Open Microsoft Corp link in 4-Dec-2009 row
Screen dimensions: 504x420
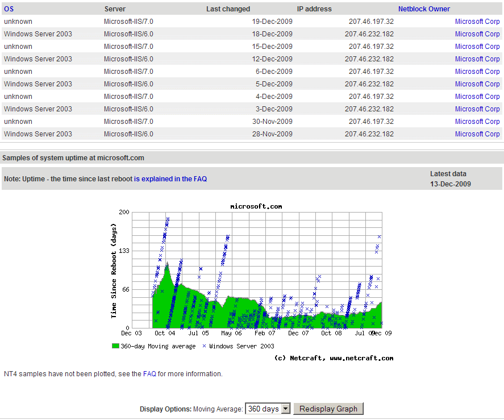tap(477, 97)
